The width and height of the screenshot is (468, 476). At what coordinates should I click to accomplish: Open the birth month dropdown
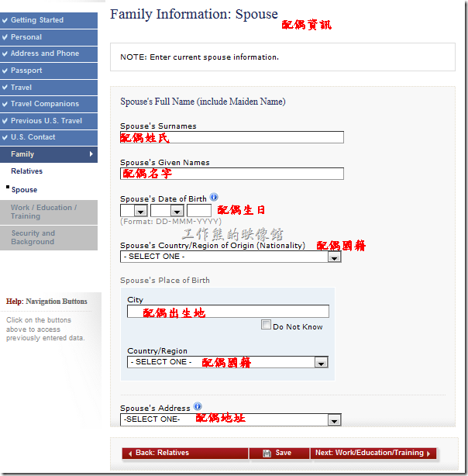[x=167, y=210]
